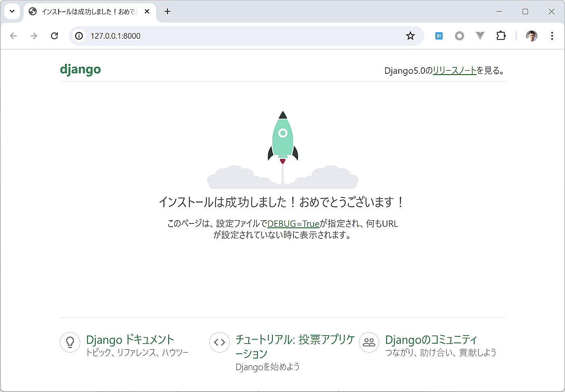Screen dimensions: 565x392
Task: Close the browser window
Action: click(x=552, y=11)
